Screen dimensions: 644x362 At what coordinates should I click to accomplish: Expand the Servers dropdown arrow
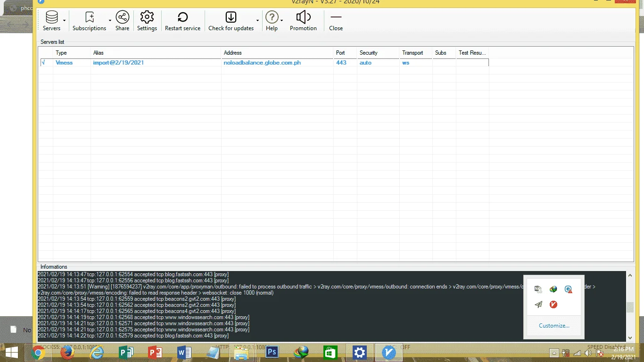(x=64, y=21)
